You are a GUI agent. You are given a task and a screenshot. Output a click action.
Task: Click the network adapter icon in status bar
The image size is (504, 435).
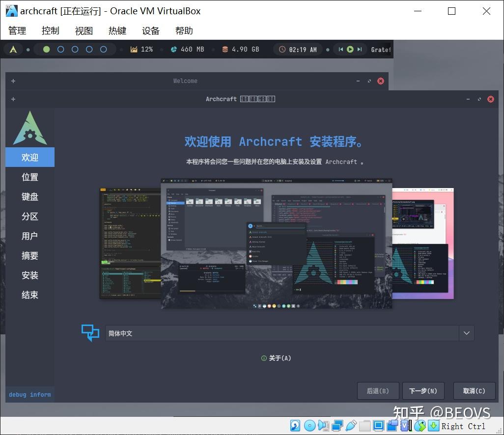click(337, 426)
